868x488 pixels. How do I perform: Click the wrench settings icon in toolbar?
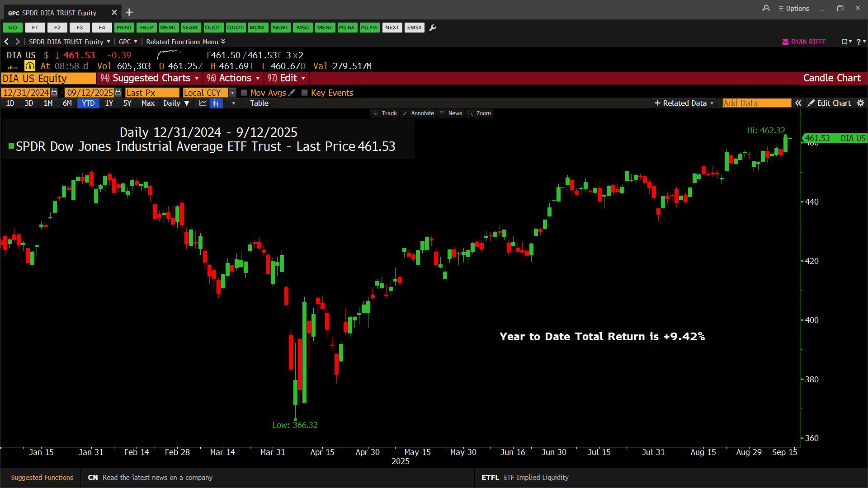tap(433, 28)
